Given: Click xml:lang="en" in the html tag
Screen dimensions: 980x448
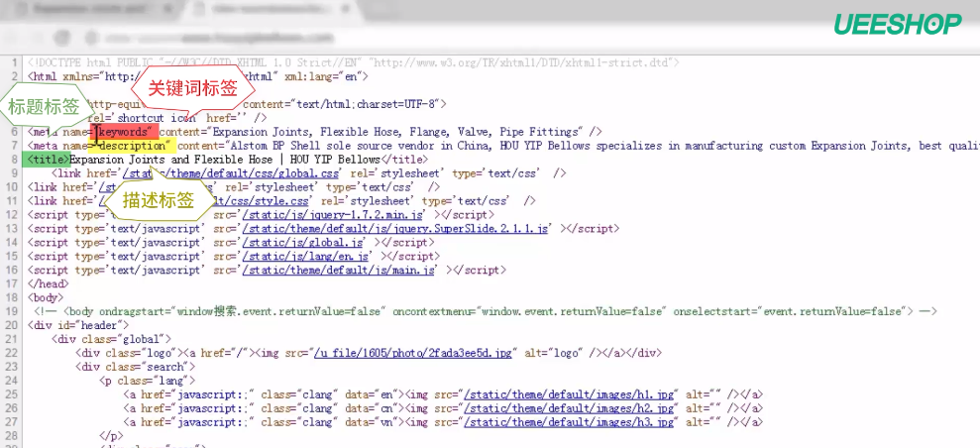Looking at the screenshot, I should pyautogui.click(x=322, y=77).
